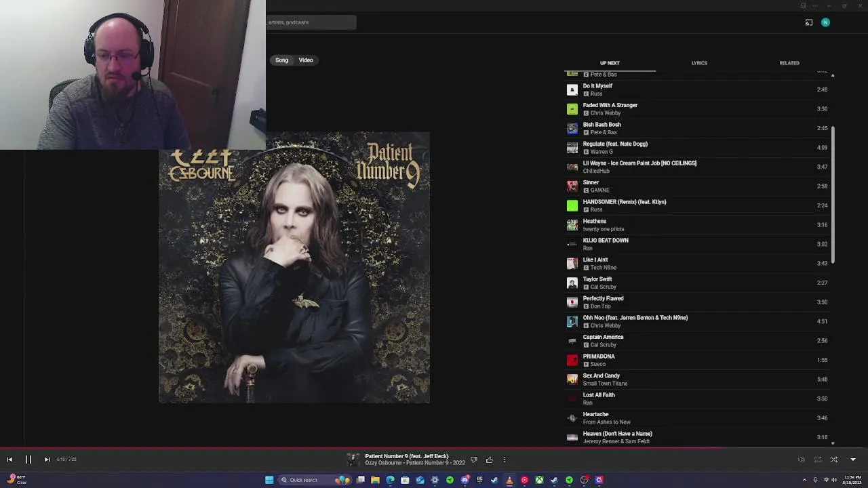The height and width of the screenshot is (488, 868).
Task: Toggle shuffle in the player bar
Action: pyautogui.click(x=834, y=460)
